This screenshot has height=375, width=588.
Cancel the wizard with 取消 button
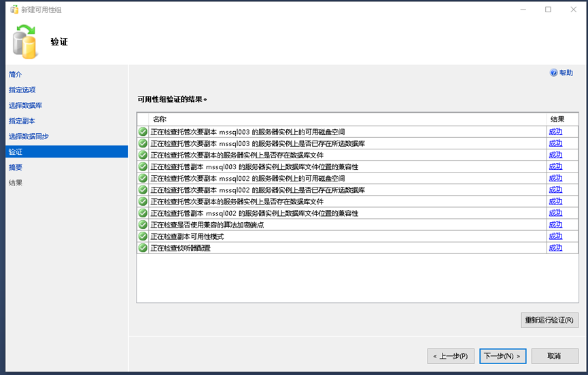555,356
